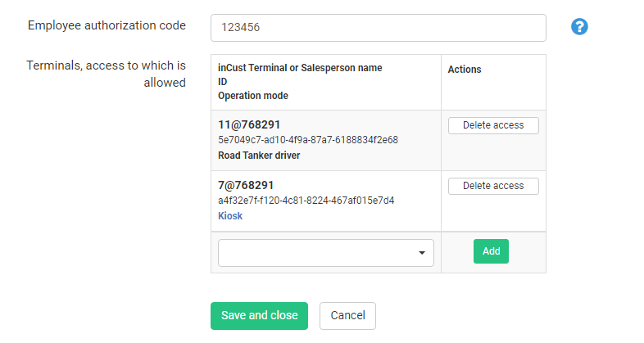Screen dimensions: 644x343
Task: Click the Employee authorization code field
Action: [378, 27]
